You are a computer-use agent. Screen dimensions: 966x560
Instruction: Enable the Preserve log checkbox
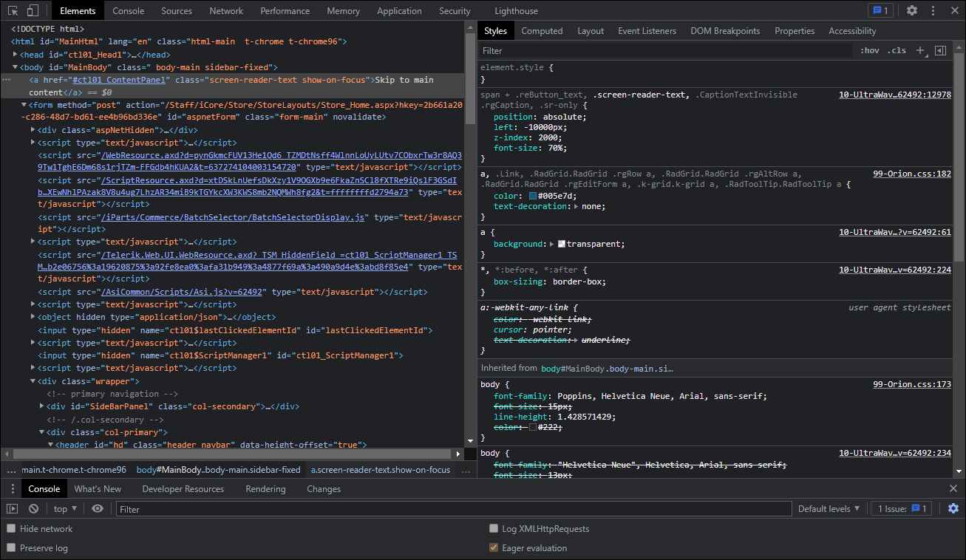coord(10,547)
